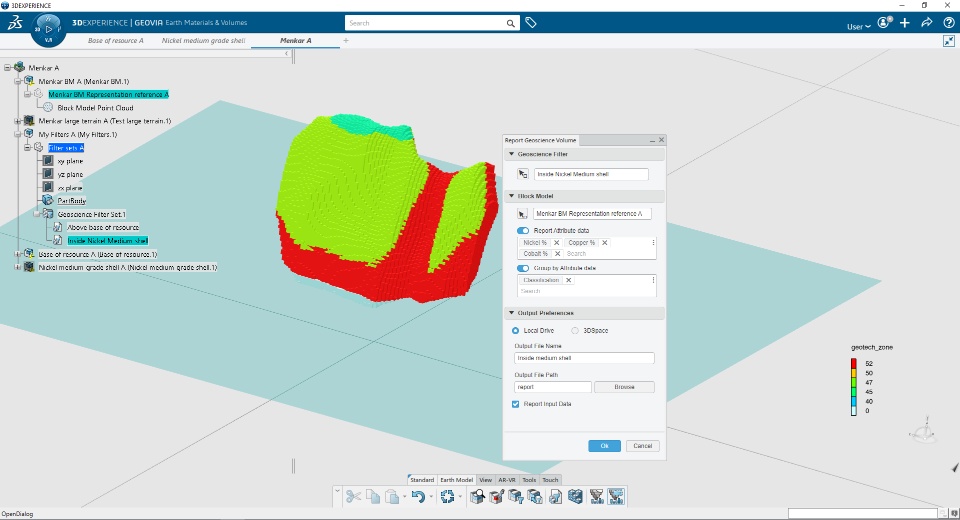
Task: Select the blue block grid tool
Action: click(575, 496)
